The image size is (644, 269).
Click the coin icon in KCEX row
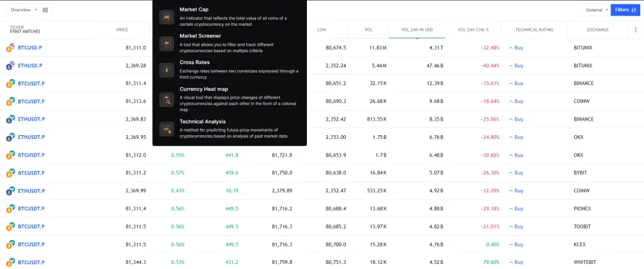pyautogui.click(x=10, y=244)
